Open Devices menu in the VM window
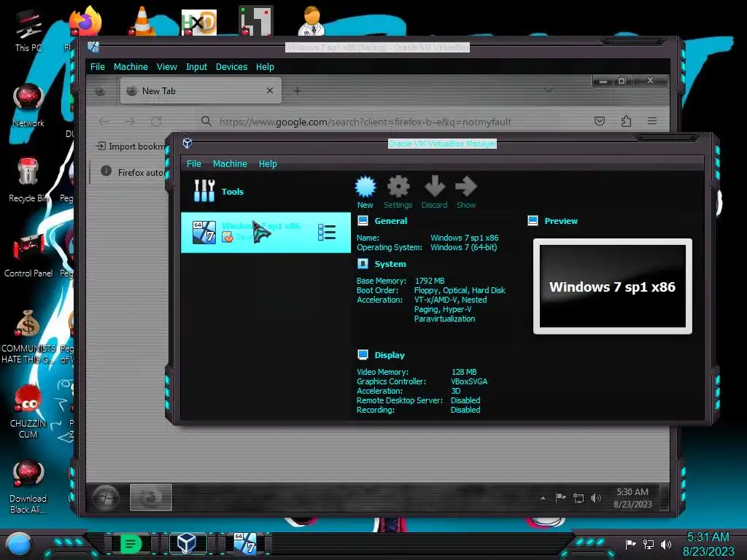Viewport: 747px width, 560px height. point(231,66)
